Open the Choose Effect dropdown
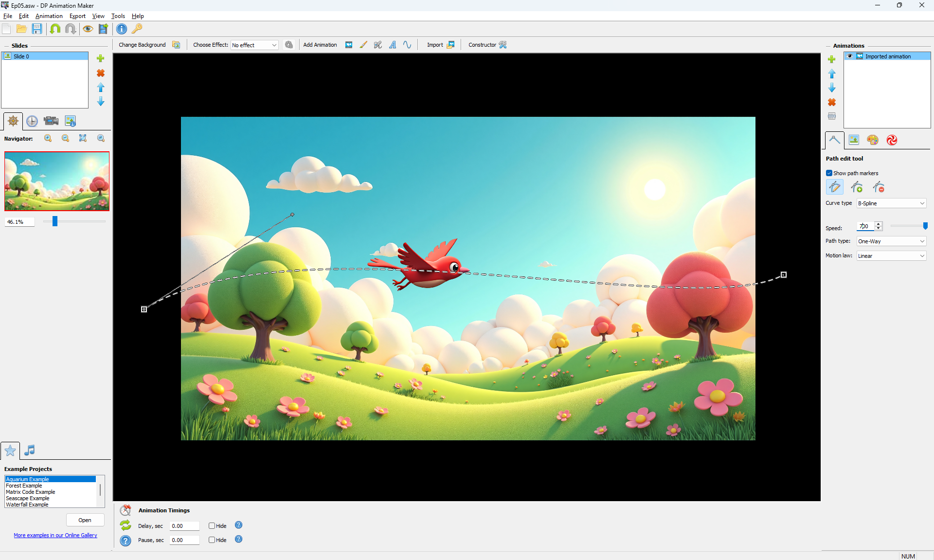The height and width of the screenshot is (560, 934). [254, 45]
